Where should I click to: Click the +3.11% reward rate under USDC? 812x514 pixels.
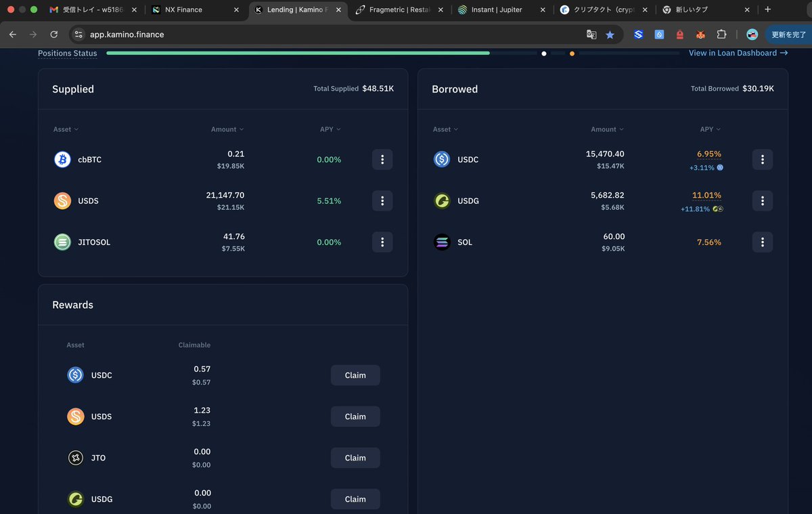[706, 167]
